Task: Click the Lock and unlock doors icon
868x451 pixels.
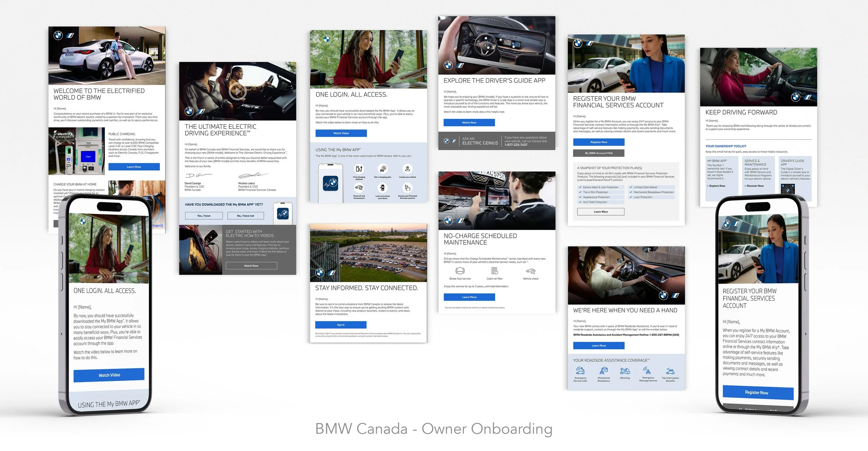Action: [x=382, y=188]
